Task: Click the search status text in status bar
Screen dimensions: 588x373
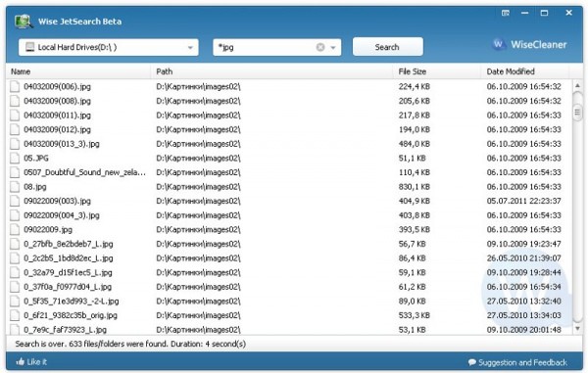Action: [130, 344]
